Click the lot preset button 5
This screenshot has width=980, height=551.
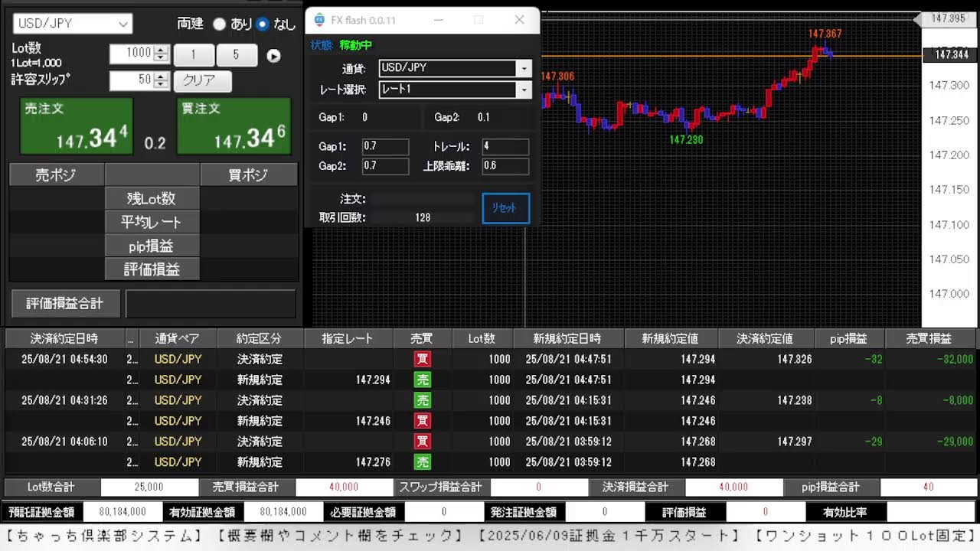[237, 54]
